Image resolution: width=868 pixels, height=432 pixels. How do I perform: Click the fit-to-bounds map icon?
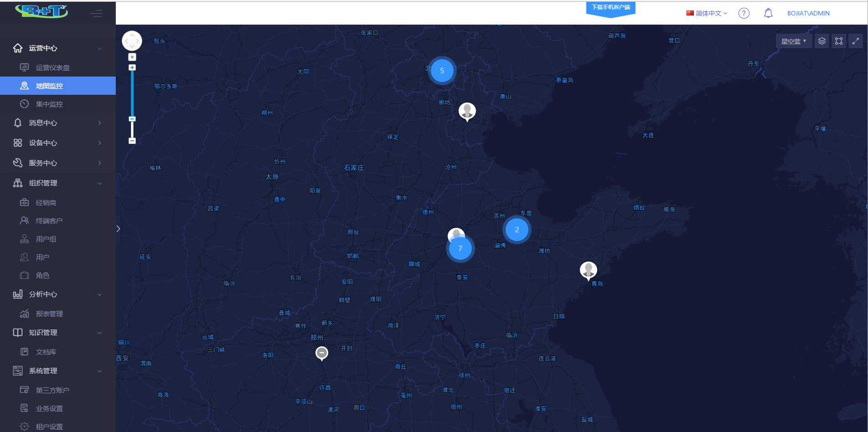[x=839, y=41]
